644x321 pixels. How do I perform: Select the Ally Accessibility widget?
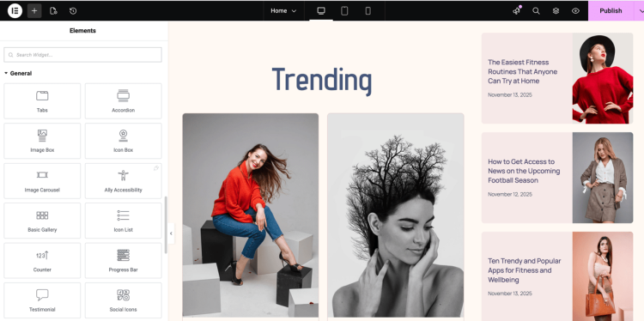click(x=123, y=180)
